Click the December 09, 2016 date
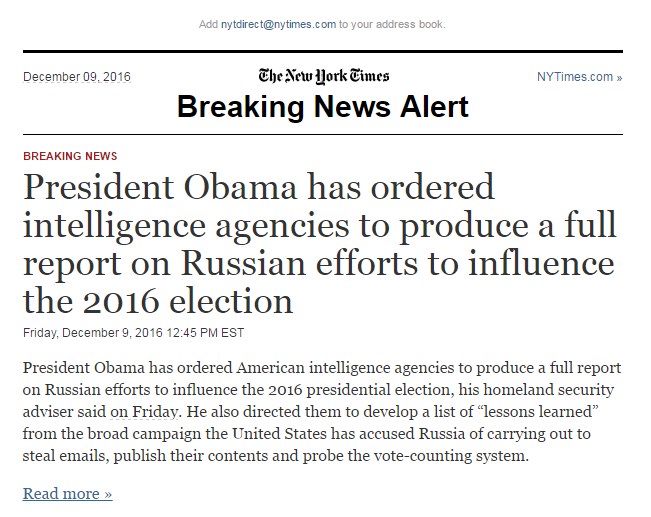This screenshot has height=517, width=651. pyautogui.click(x=77, y=77)
